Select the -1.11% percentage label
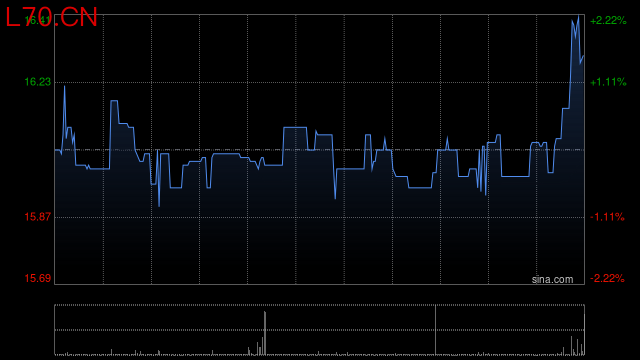 607,217
